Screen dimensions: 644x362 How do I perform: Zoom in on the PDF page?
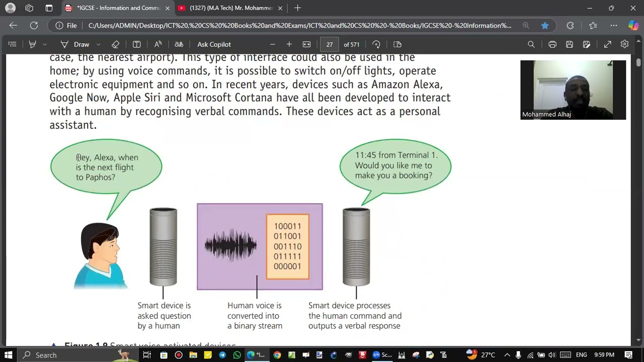tap(289, 44)
